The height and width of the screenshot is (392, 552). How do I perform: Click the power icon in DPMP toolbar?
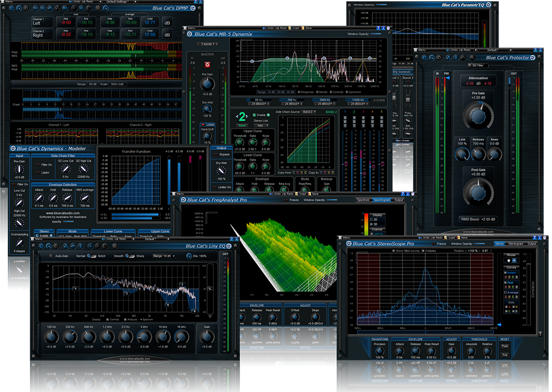[x=12, y=8]
